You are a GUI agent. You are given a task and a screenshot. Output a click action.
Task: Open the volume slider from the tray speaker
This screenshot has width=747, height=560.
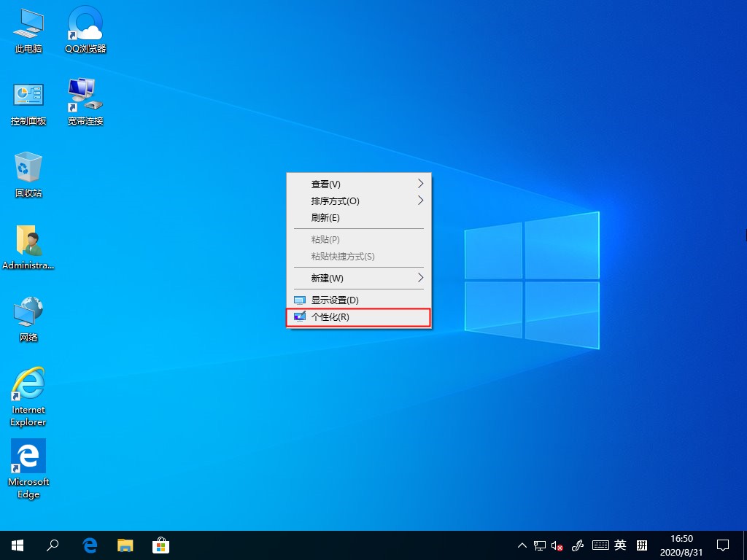coord(557,545)
